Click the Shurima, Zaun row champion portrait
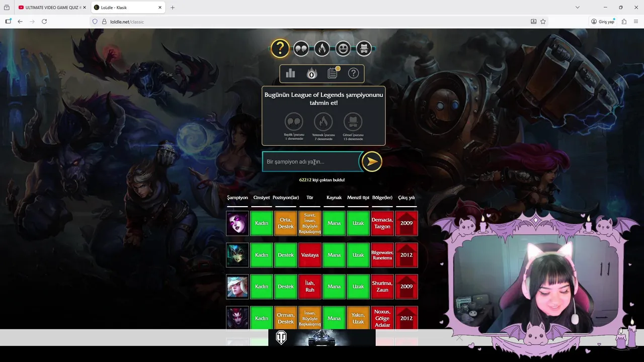 (237, 287)
